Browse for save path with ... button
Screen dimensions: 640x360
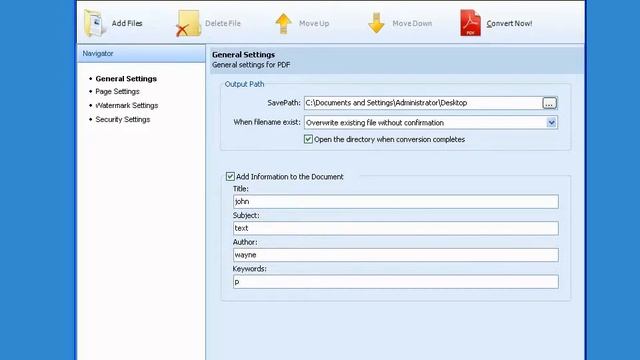[549, 103]
